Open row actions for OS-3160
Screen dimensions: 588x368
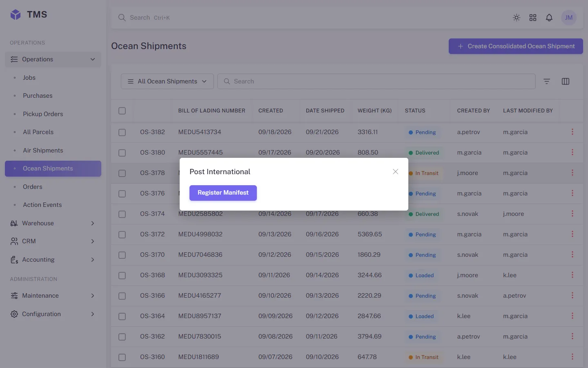tap(572, 357)
